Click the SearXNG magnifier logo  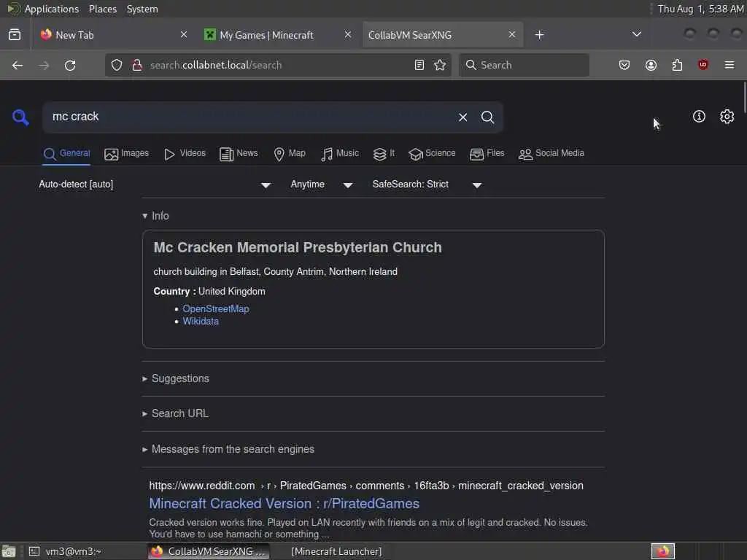pos(20,117)
